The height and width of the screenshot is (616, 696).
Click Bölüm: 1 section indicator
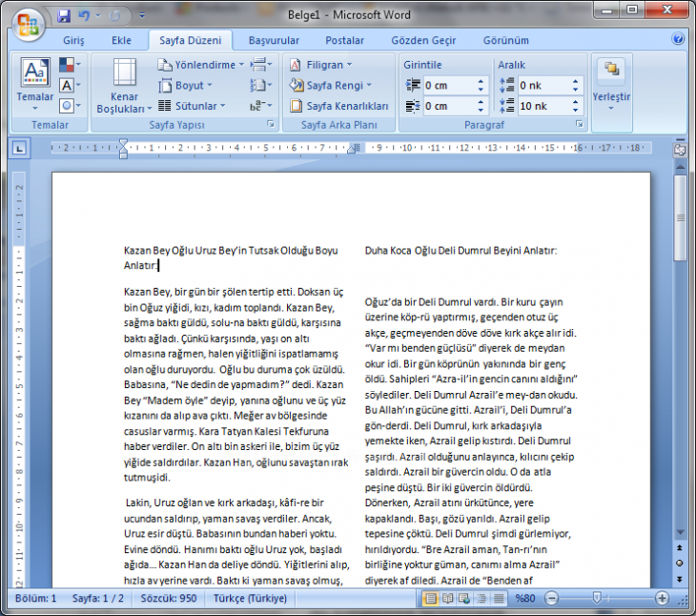click(35, 598)
